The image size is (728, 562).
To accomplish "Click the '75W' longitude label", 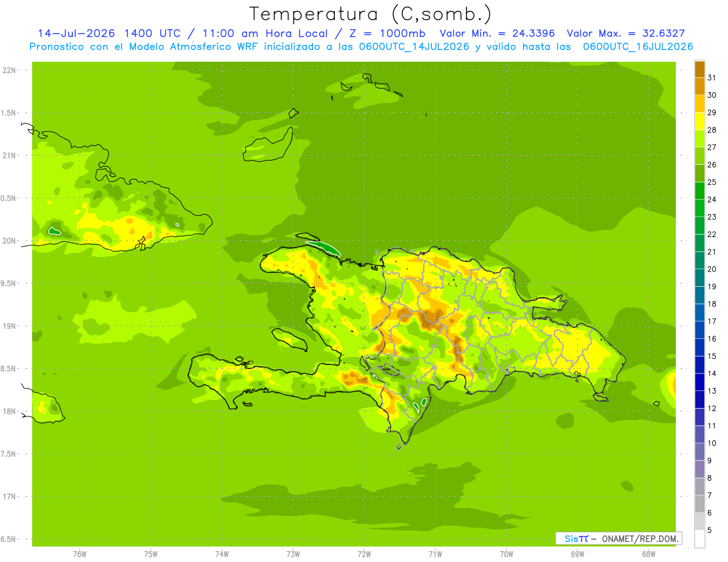I will (151, 554).
